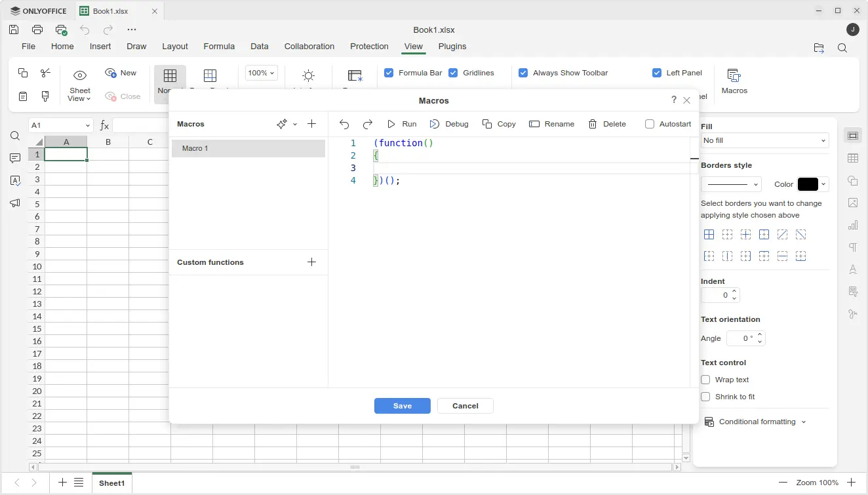Zoom out with the minus button

pyautogui.click(x=783, y=483)
